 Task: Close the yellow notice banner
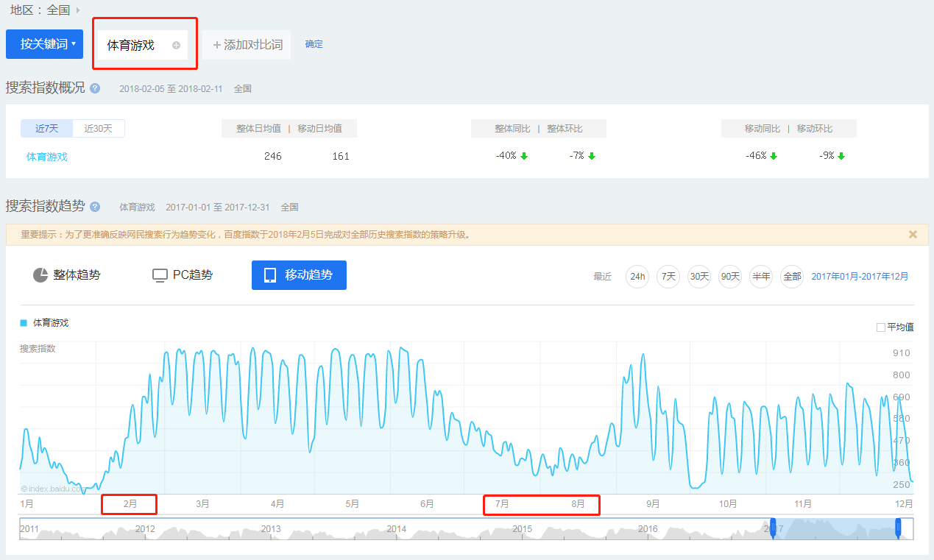[913, 235]
